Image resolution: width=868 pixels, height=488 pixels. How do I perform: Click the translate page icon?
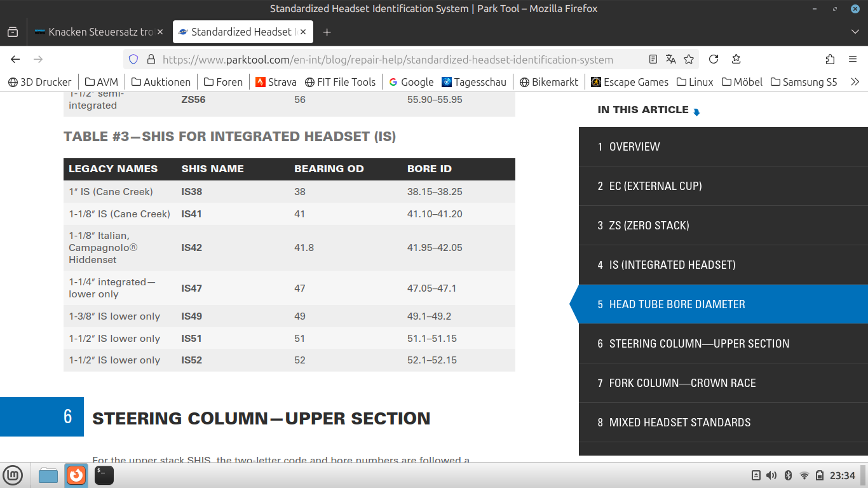(671, 59)
